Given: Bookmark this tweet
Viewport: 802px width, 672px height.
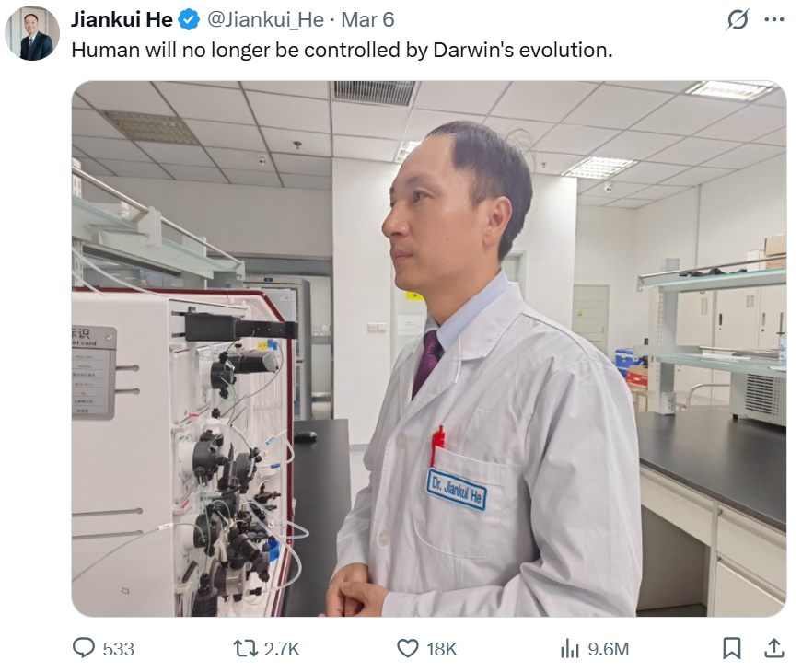Looking at the screenshot, I should tap(731, 648).
